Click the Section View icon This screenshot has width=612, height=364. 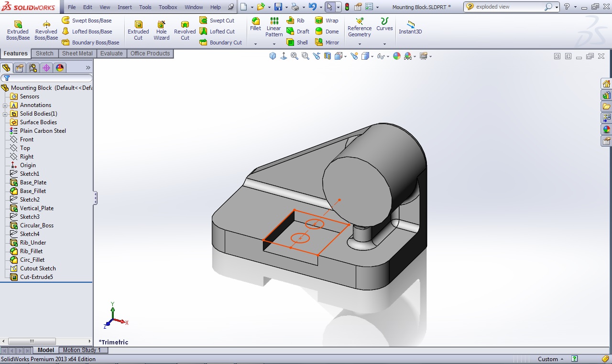click(328, 56)
